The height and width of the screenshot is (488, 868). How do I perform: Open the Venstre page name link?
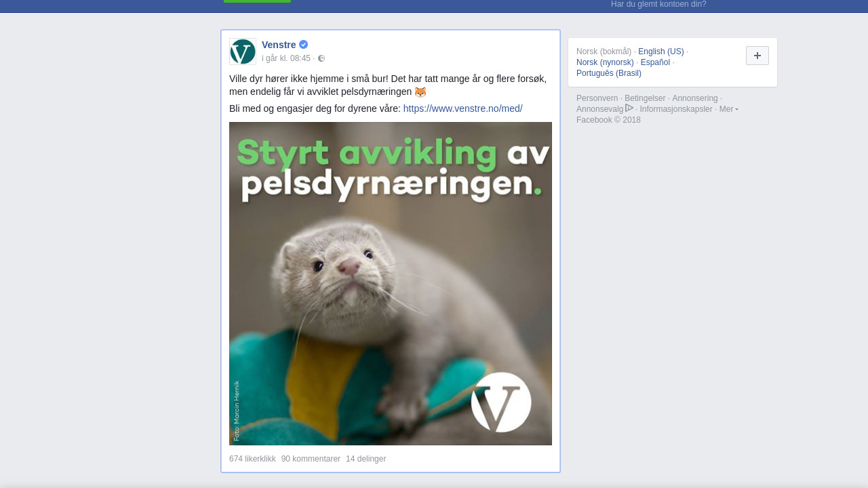click(x=279, y=45)
